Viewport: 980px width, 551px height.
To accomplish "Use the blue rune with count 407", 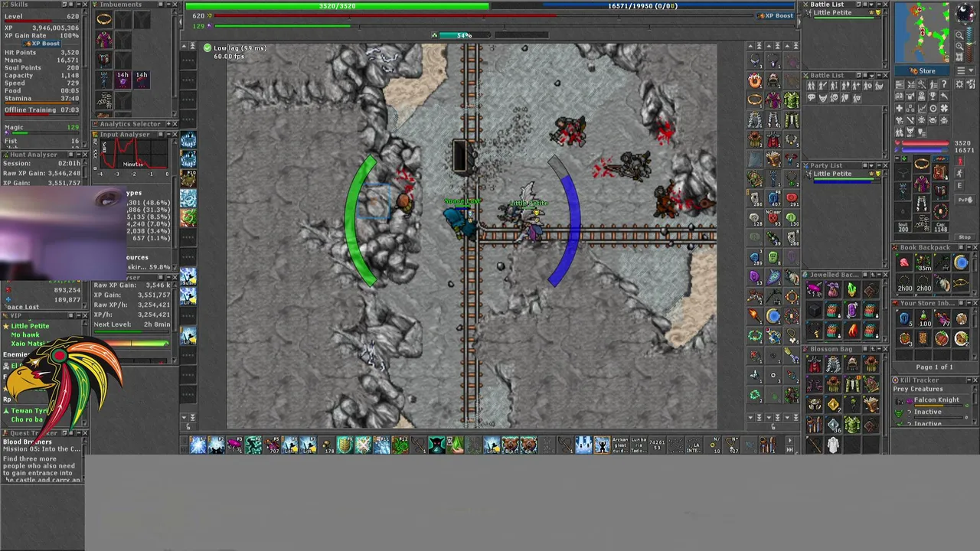I will [773, 200].
